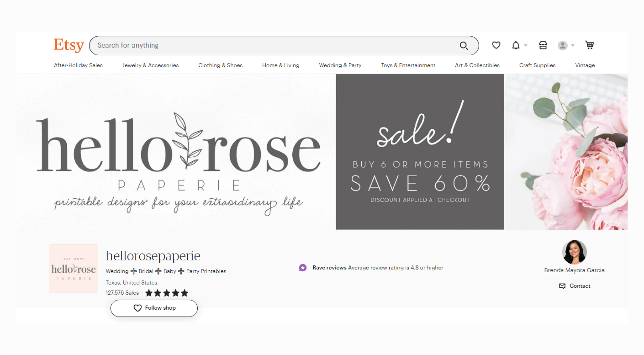Open favorites heart icon in header
This screenshot has height=355, width=644.
point(496,45)
